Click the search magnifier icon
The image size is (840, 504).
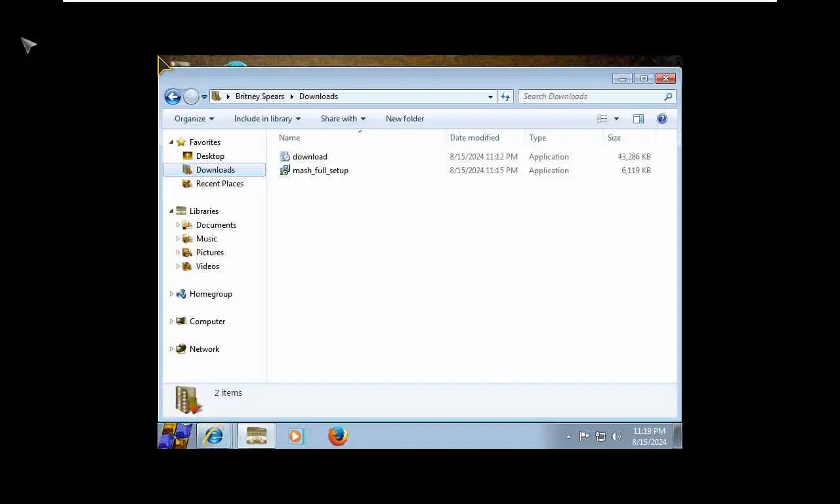pyautogui.click(x=669, y=96)
